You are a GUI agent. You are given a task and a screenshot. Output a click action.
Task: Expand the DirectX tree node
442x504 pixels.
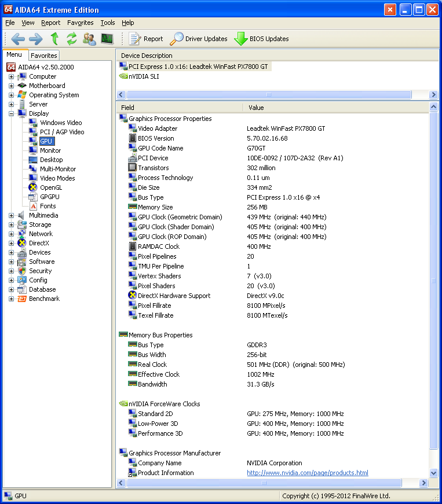point(11,244)
